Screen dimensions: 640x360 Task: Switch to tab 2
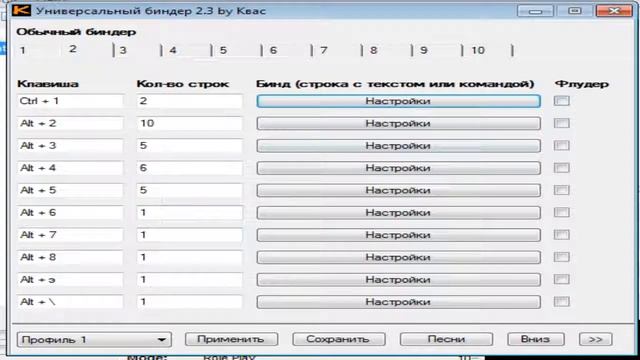(x=73, y=49)
